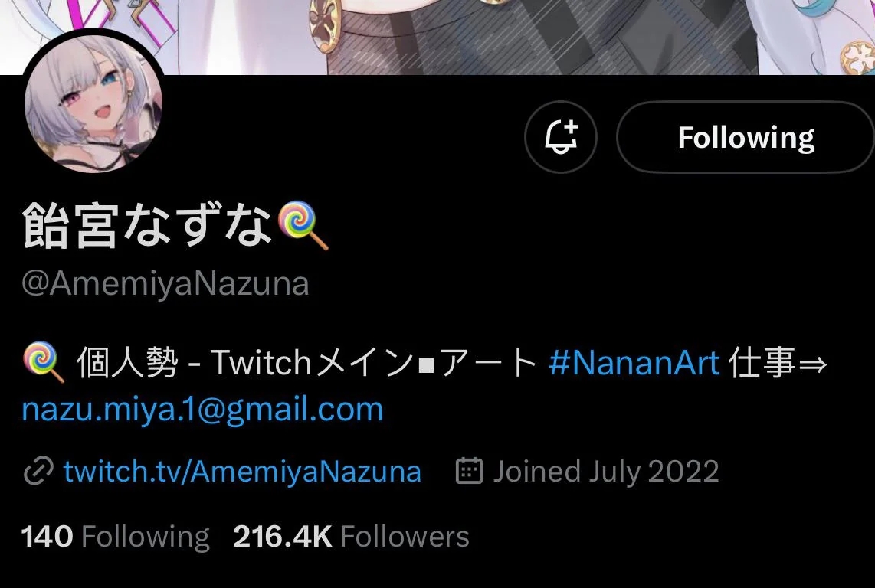Click the lollipop emoji after the display name
This screenshot has width=875, height=588.
tap(303, 225)
